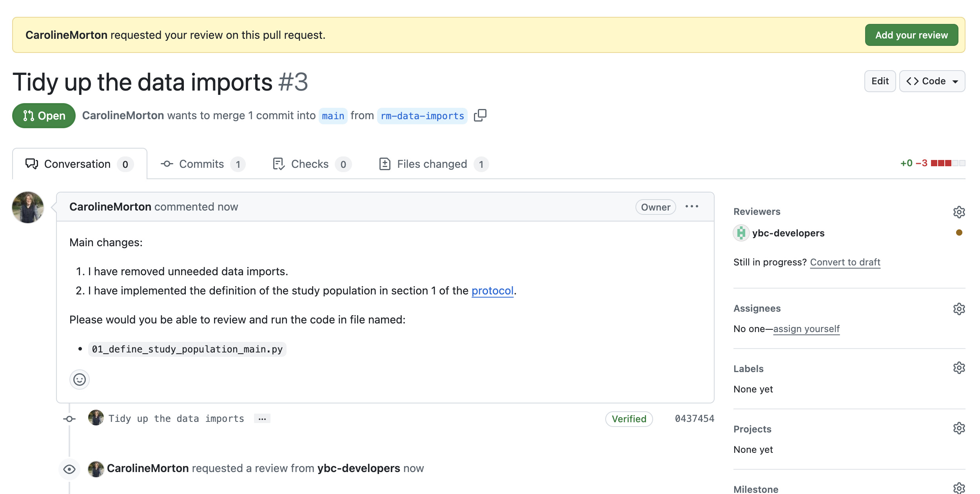Click the emoji reaction icon on comment
The height and width of the screenshot is (494, 980).
79,380
